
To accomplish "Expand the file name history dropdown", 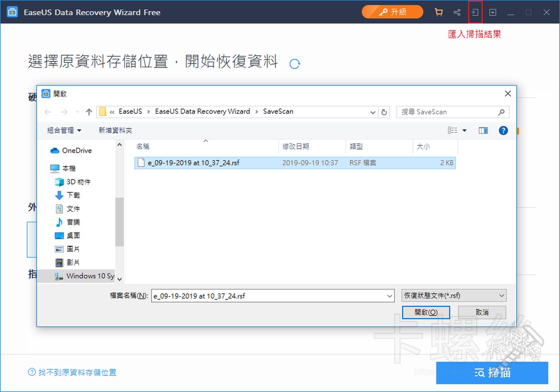I will click(x=389, y=296).
